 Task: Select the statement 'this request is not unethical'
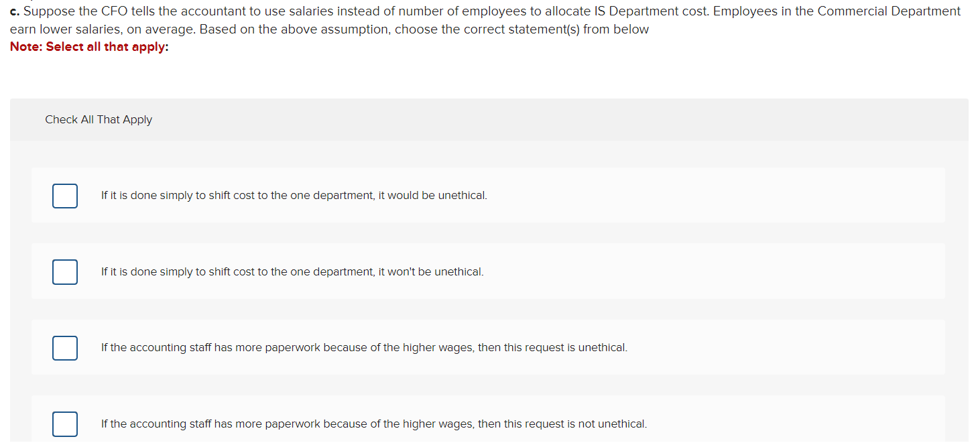click(373, 424)
